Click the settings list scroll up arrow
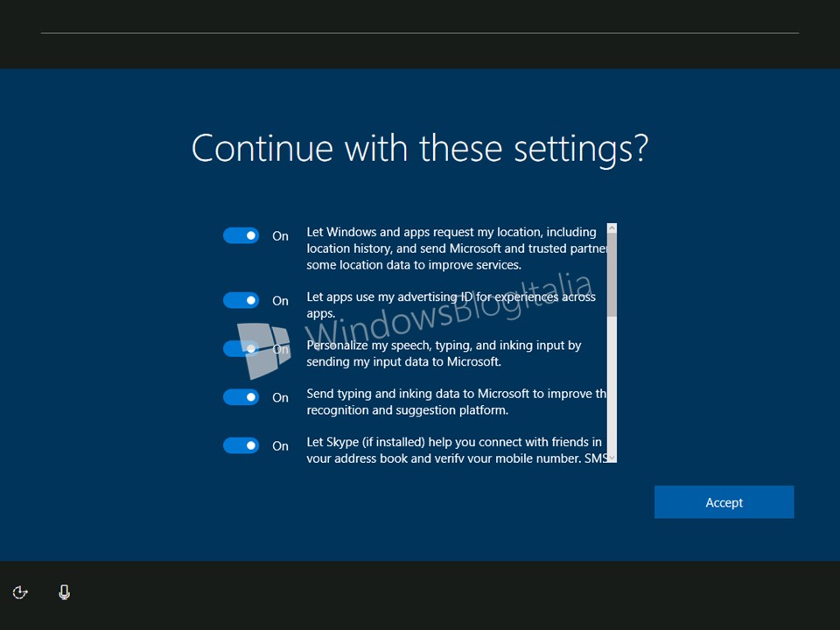Image resolution: width=840 pixels, height=630 pixels. point(612,228)
